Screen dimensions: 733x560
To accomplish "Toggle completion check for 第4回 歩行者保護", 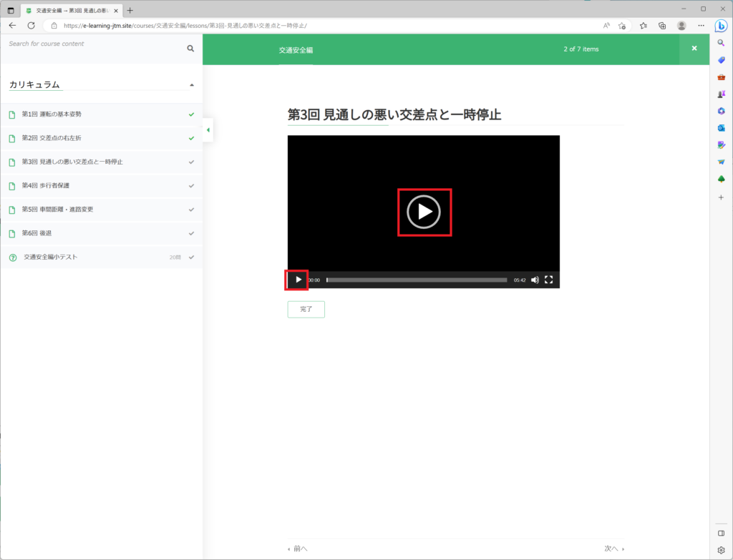I will pyautogui.click(x=191, y=186).
